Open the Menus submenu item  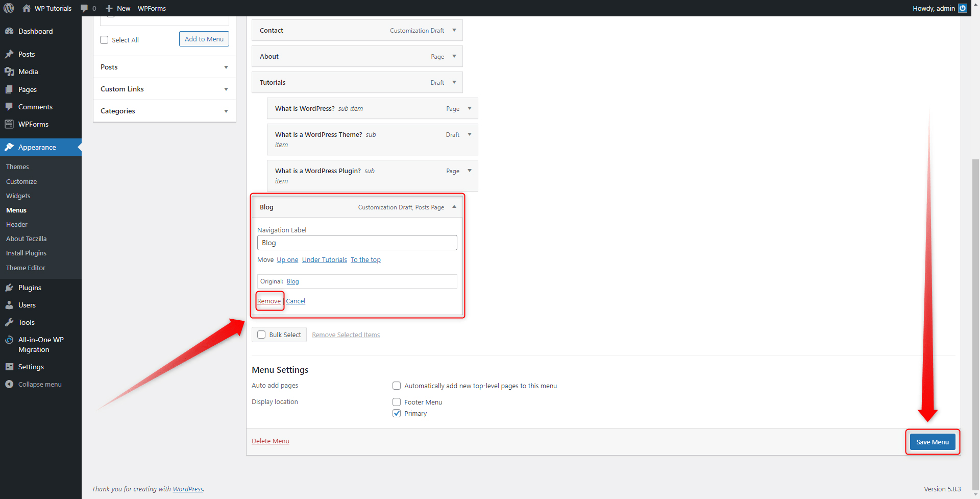coord(16,210)
